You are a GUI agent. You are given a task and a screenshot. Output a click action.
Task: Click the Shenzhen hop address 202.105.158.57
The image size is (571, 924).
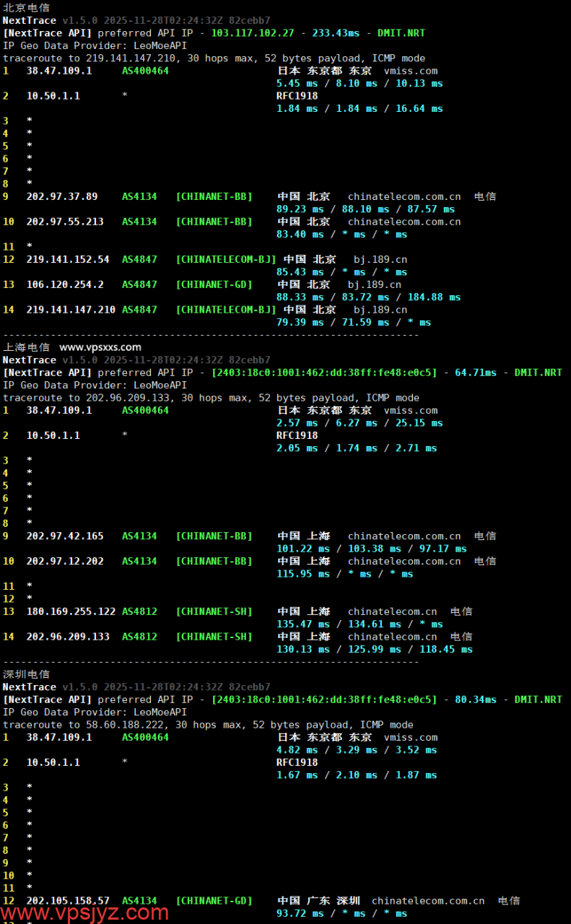(68, 901)
